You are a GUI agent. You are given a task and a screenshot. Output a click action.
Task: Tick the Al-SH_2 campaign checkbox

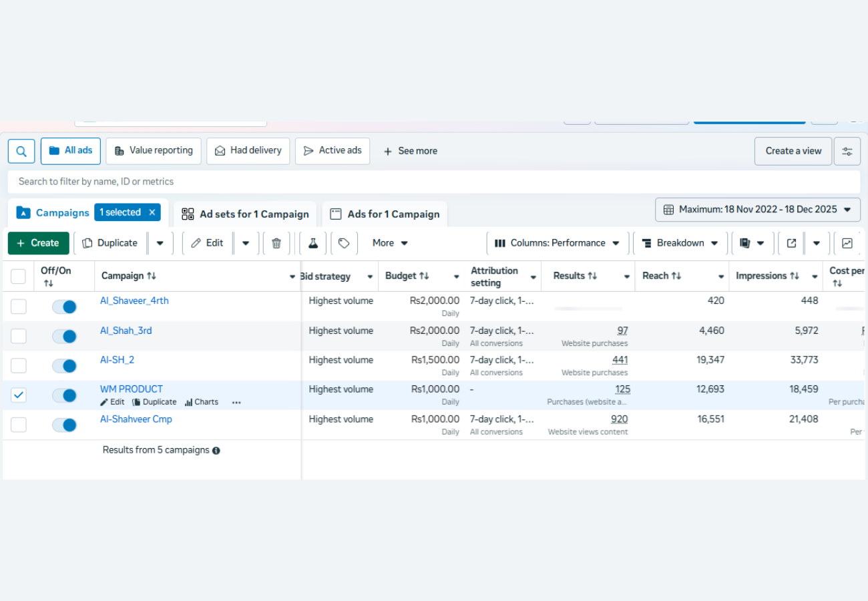(19, 365)
